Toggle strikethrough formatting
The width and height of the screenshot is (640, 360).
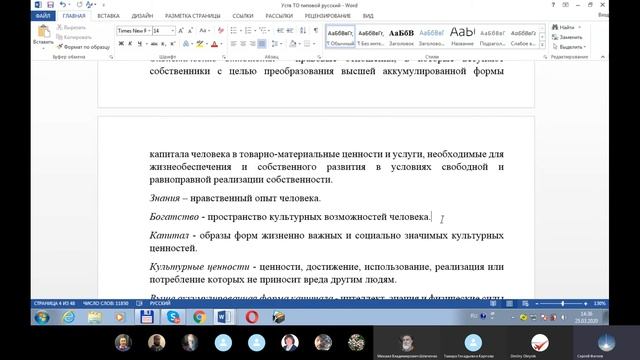point(154,44)
